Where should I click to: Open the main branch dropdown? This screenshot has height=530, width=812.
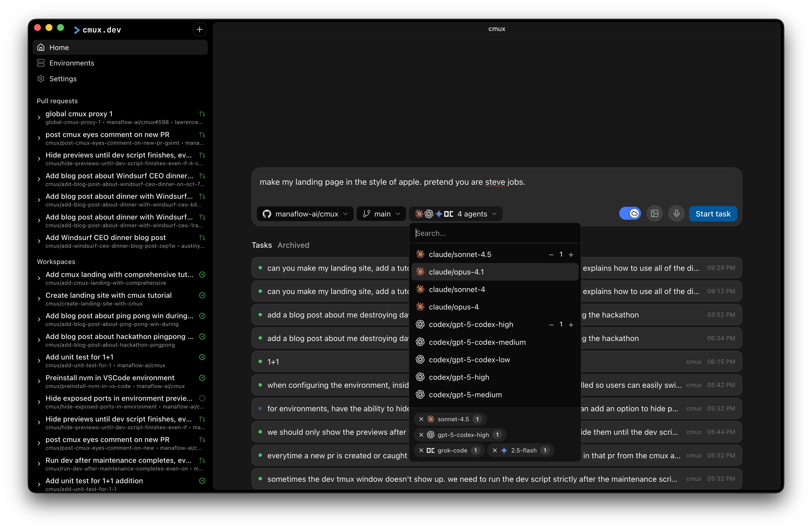click(381, 214)
